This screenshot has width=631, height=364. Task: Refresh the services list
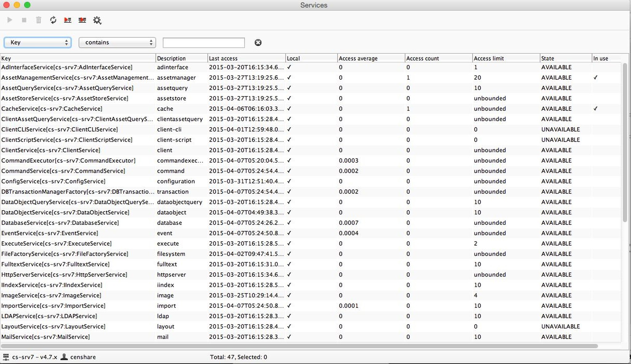[x=53, y=20]
